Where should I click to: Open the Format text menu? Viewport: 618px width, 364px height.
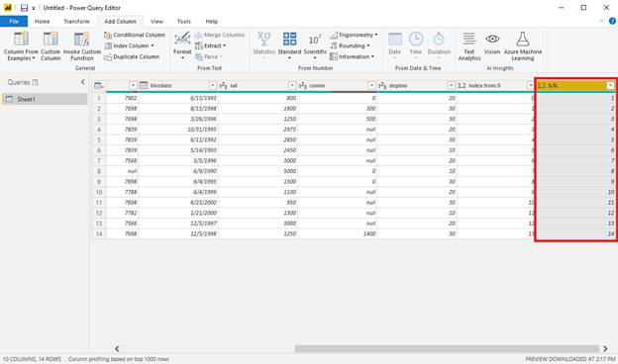pyautogui.click(x=182, y=46)
